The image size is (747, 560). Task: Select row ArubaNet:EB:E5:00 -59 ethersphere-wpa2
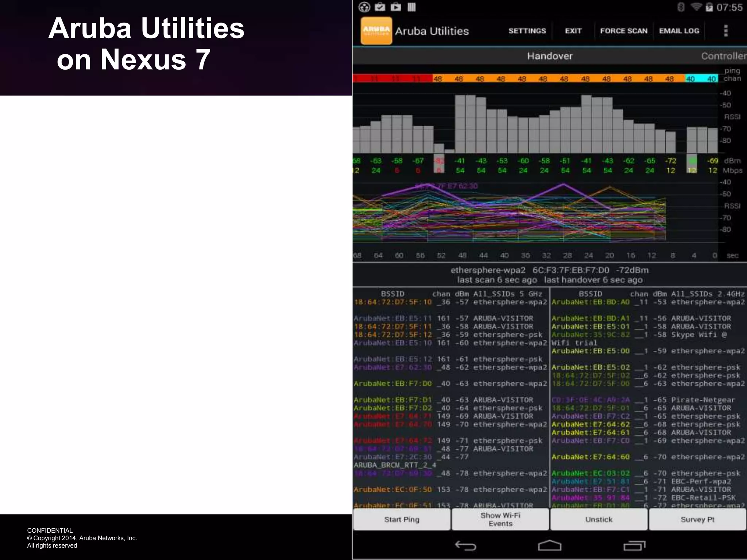tap(648, 351)
